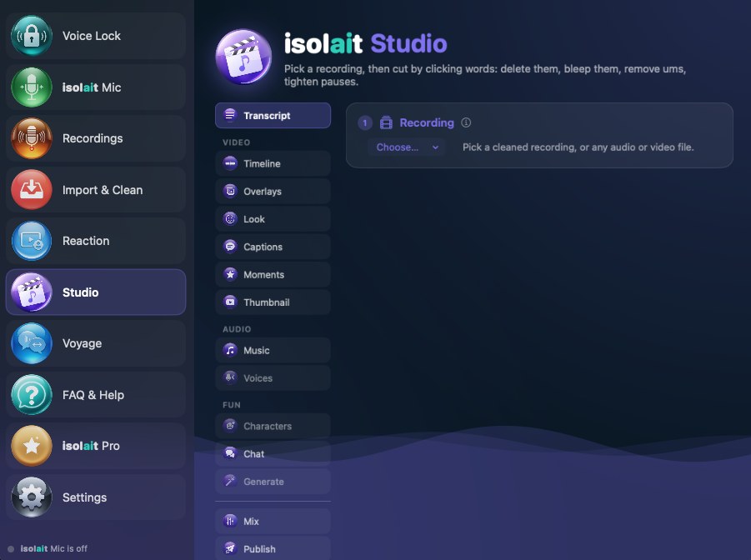Screen dimensions: 751x560
Task: Click the large isolait Studio header logo
Action: click(243, 57)
